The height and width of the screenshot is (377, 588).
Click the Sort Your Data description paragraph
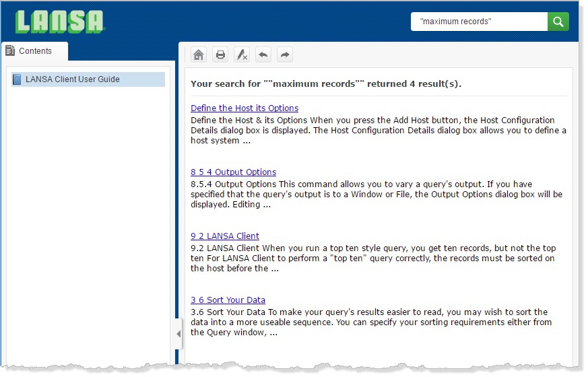[371, 322]
